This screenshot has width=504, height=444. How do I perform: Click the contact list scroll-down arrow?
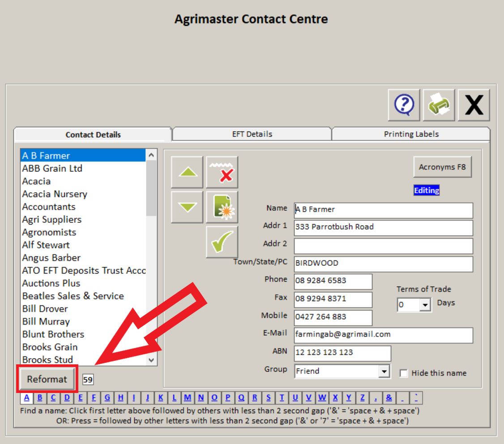(x=151, y=360)
